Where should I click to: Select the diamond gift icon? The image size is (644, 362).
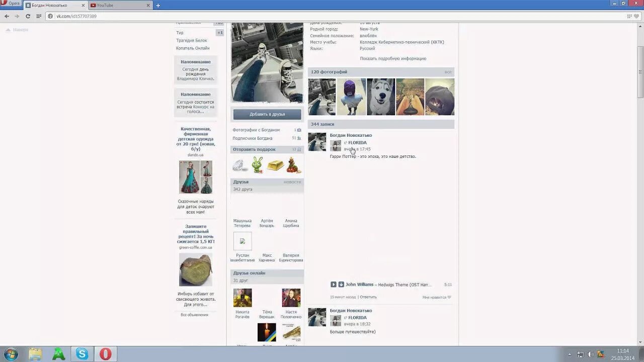240,165
